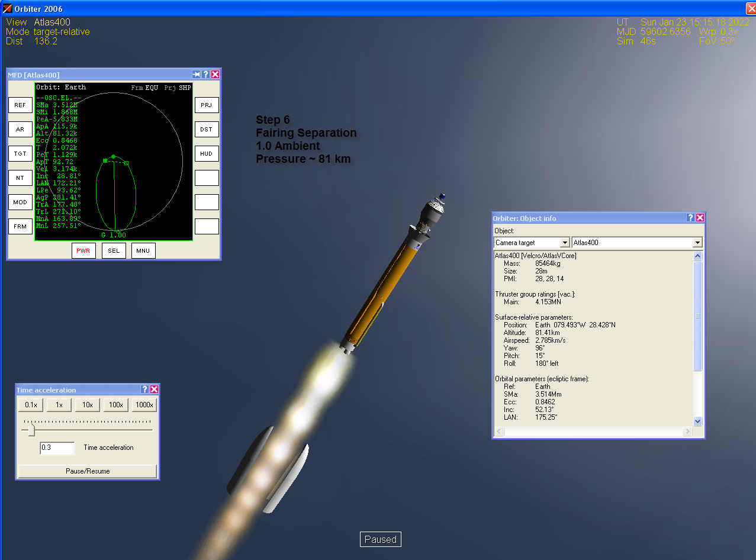This screenshot has width=756, height=560.
Task: Open the MFD menu with MNU
Action: (143, 250)
